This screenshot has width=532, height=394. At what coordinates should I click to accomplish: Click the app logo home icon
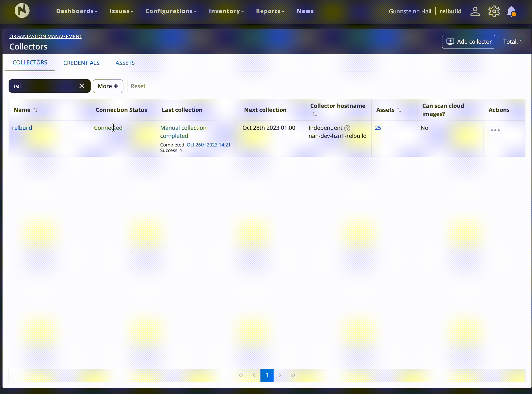click(x=22, y=11)
